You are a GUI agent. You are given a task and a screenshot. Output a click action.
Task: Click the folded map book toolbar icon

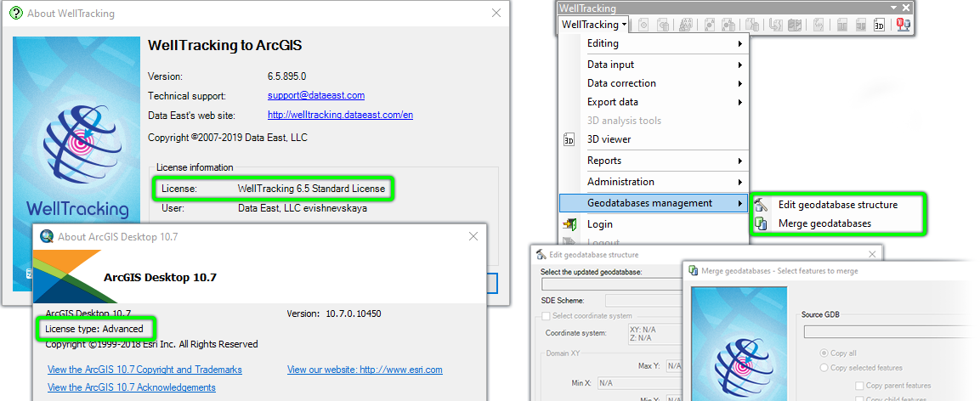(795, 25)
